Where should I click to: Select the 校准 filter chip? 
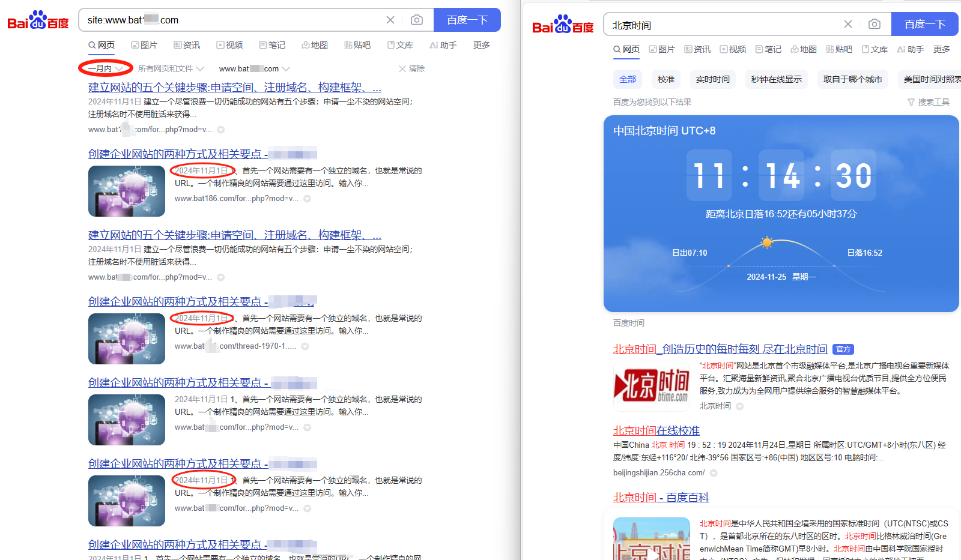[x=666, y=79]
